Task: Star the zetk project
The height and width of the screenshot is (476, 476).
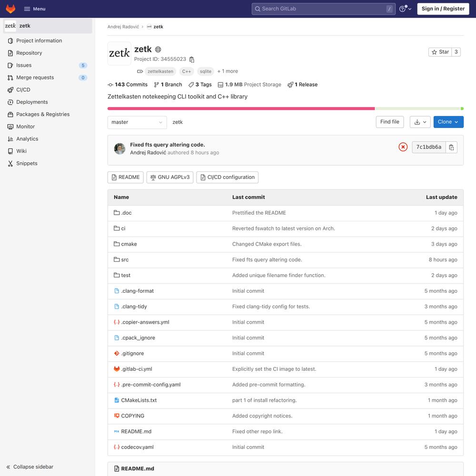Action: (x=440, y=52)
